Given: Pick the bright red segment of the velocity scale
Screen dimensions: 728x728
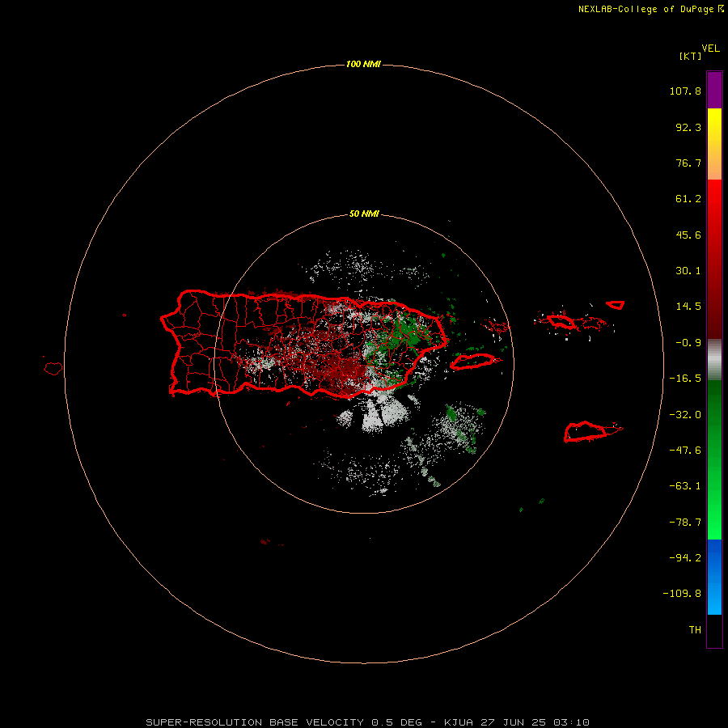Looking at the screenshot, I should pyautogui.click(x=714, y=259).
